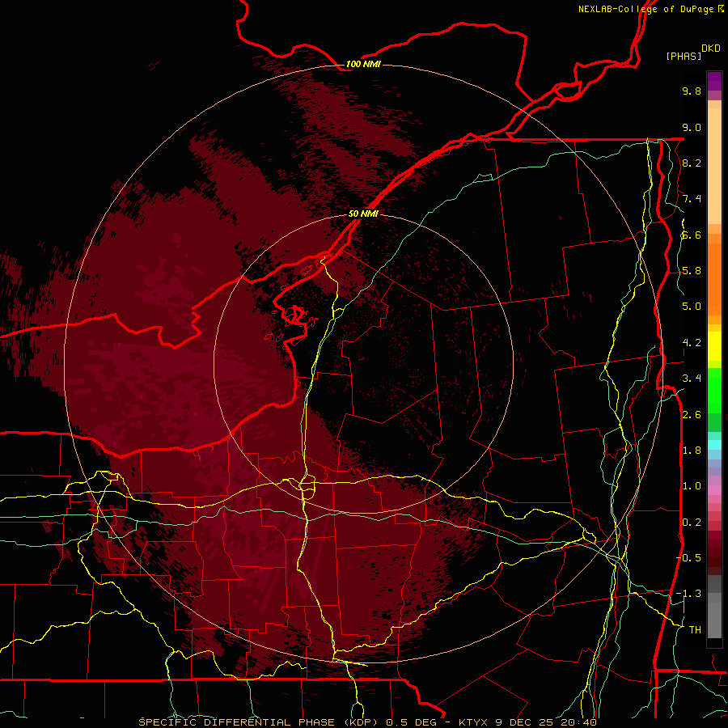Select the 9.0 value on the color scale
The image size is (728, 728).
(692, 127)
